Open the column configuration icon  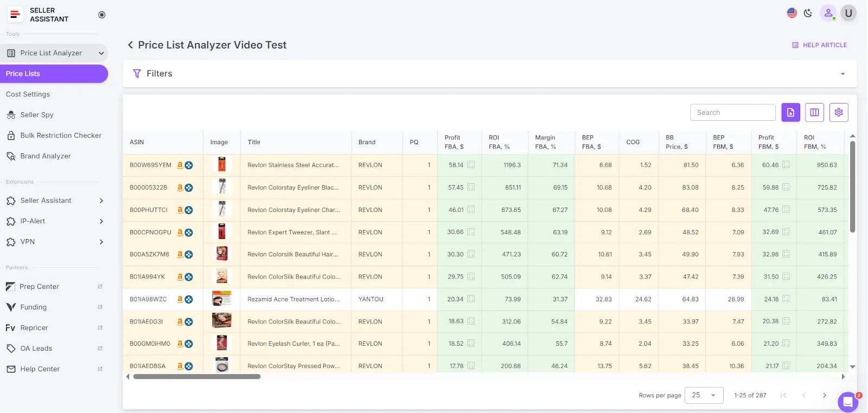814,112
